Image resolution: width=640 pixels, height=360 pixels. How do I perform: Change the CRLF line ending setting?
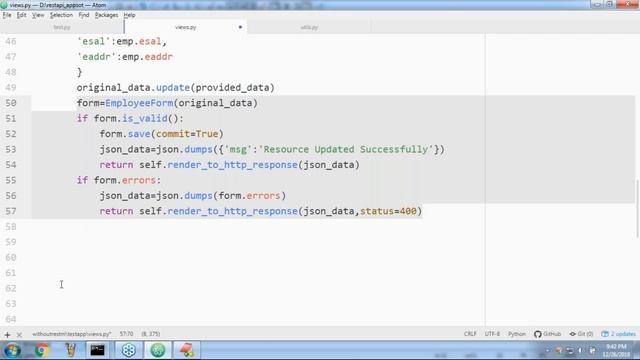coord(470,334)
